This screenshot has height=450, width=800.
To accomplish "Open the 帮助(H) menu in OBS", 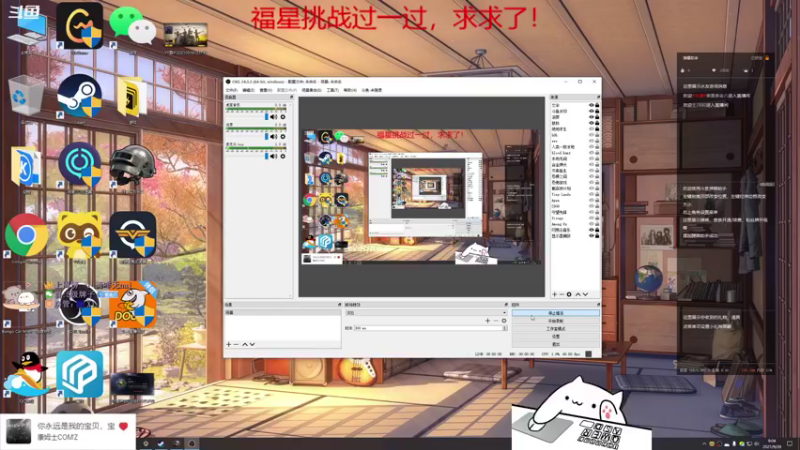I will (x=350, y=90).
